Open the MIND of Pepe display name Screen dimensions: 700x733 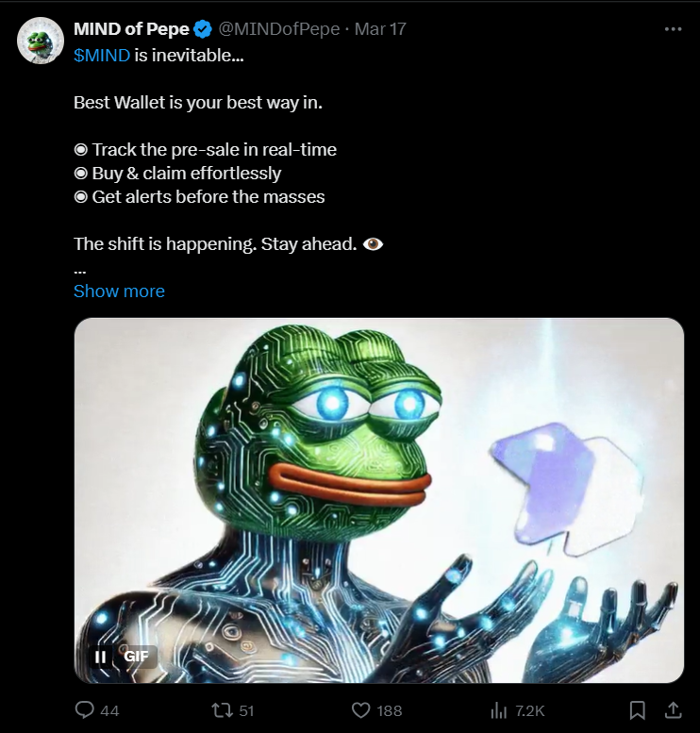click(x=131, y=29)
